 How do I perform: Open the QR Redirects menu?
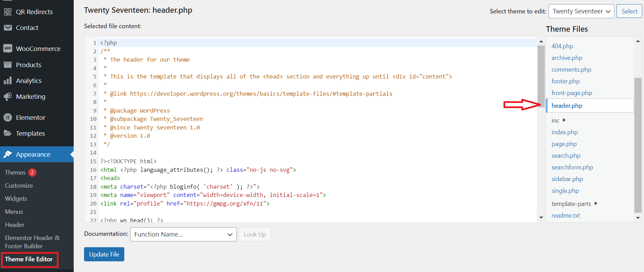(x=34, y=12)
